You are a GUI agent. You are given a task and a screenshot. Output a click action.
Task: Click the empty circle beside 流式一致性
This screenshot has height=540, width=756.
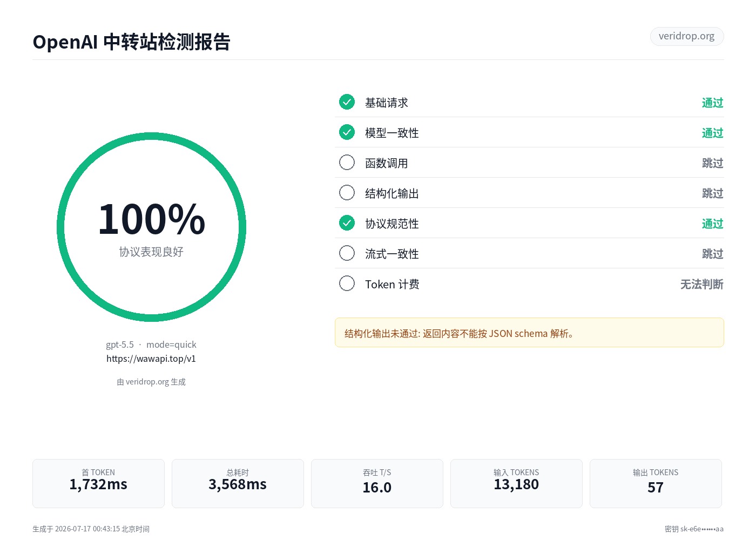pos(347,253)
